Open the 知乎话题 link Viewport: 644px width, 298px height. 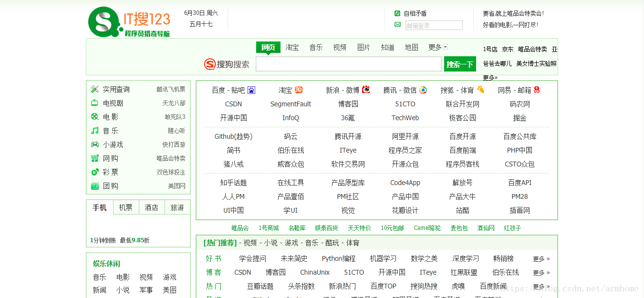pyautogui.click(x=233, y=183)
